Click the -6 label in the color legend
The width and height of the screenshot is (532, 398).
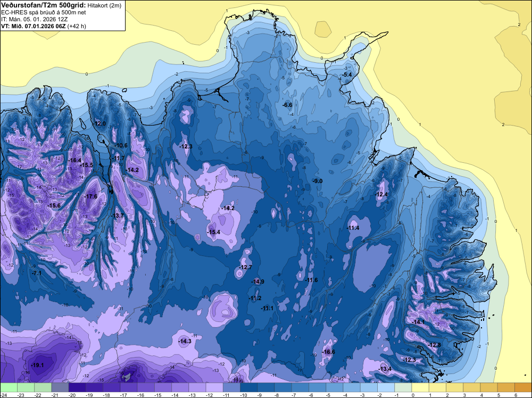pyautogui.click(x=312, y=395)
